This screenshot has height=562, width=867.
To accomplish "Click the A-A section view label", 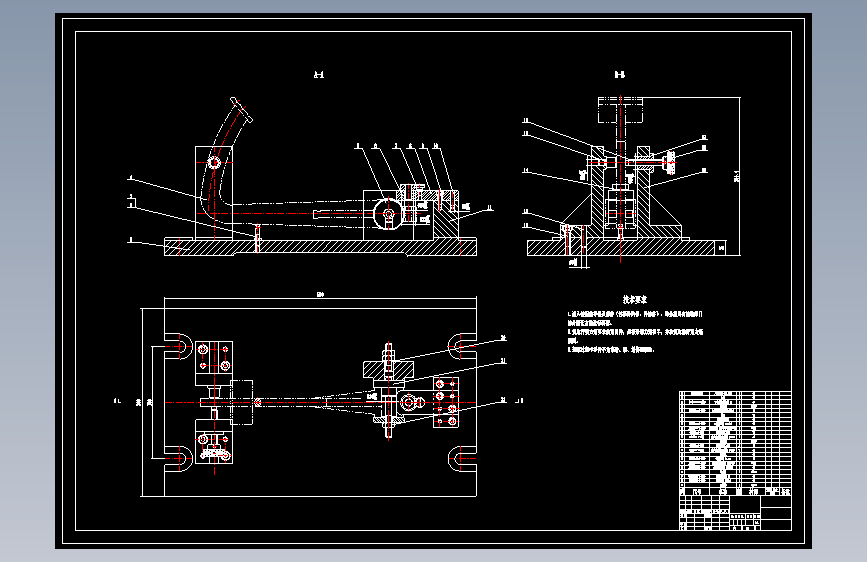I will tap(318, 74).
